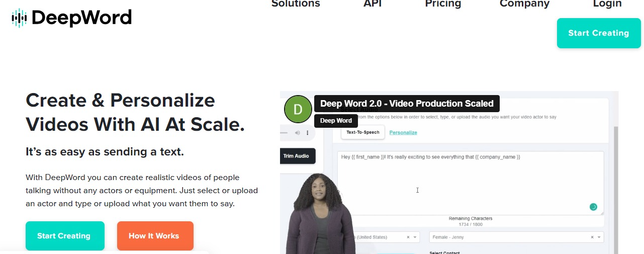Clear the Female - Jenny voice selection
Screen dimensions: 644x254
pyautogui.click(x=592, y=237)
